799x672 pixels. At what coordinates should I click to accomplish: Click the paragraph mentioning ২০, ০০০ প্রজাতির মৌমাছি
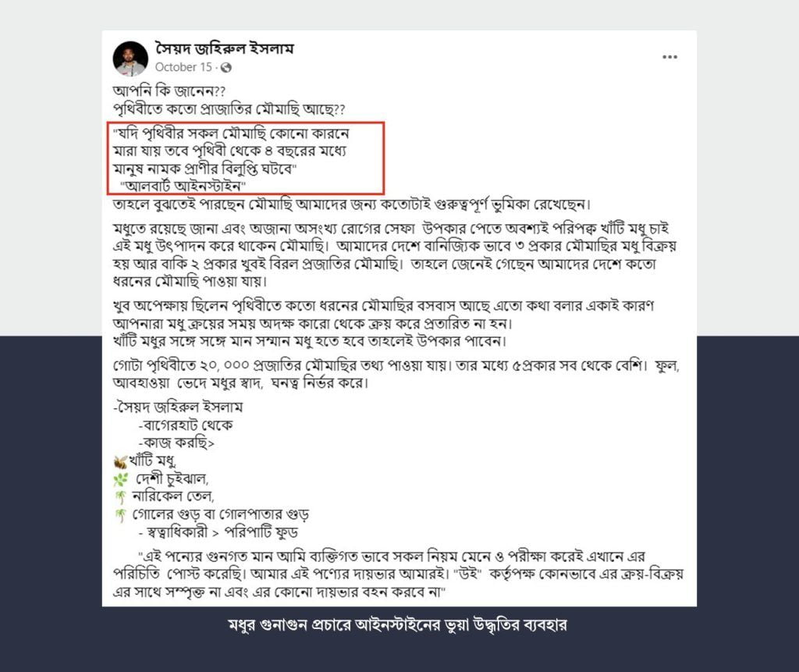pyautogui.click(x=396, y=374)
